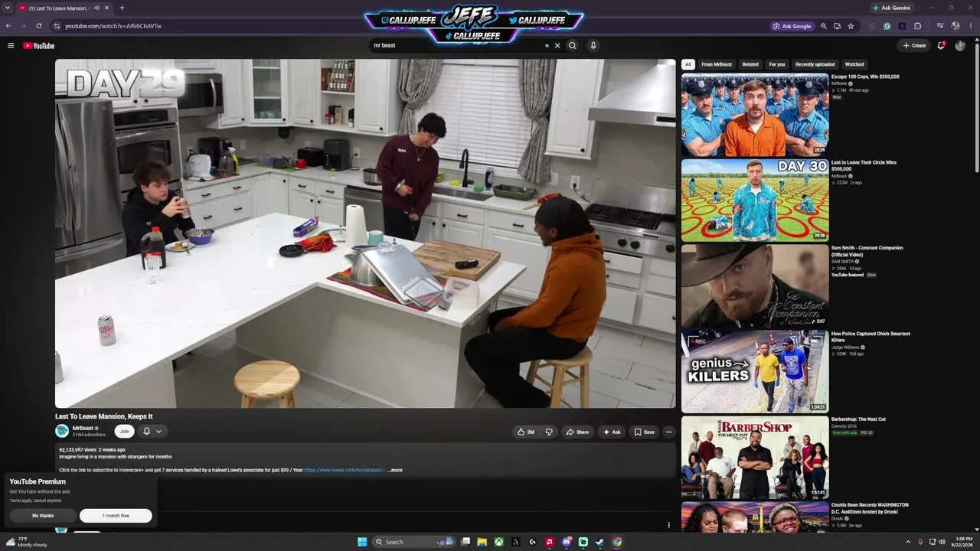Open 'Last to Leave Their Circle' thumbnail

tap(755, 201)
